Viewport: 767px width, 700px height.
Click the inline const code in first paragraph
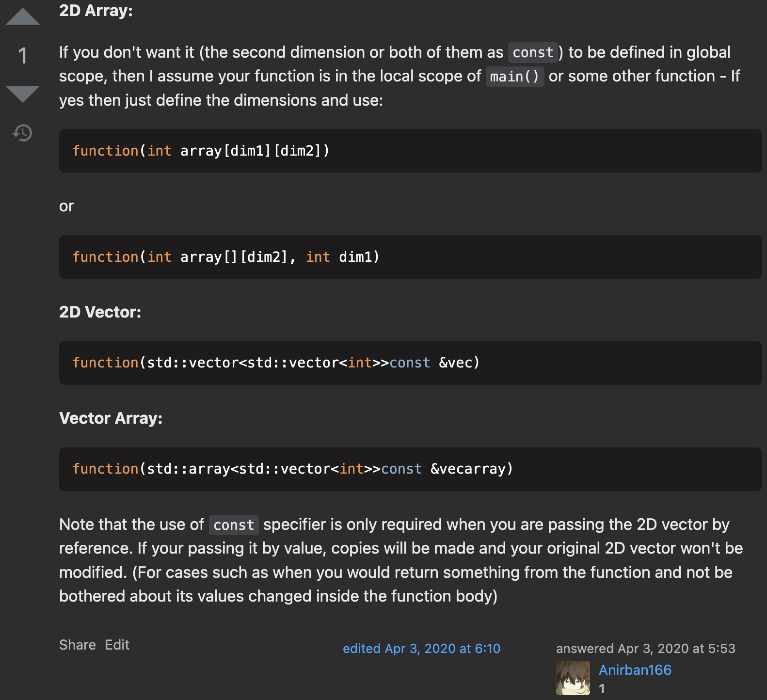click(x=533, y=52)
